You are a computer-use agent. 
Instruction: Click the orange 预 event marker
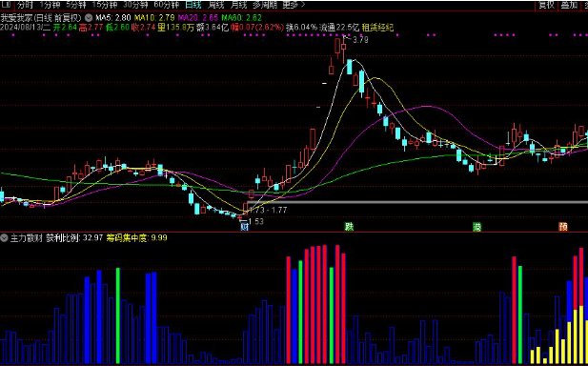point(563,227)
